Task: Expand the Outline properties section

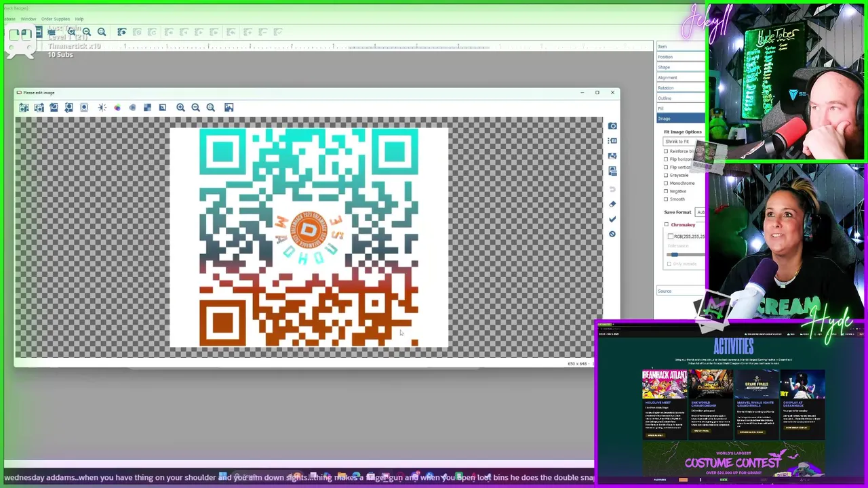Action: coord(680,98)
